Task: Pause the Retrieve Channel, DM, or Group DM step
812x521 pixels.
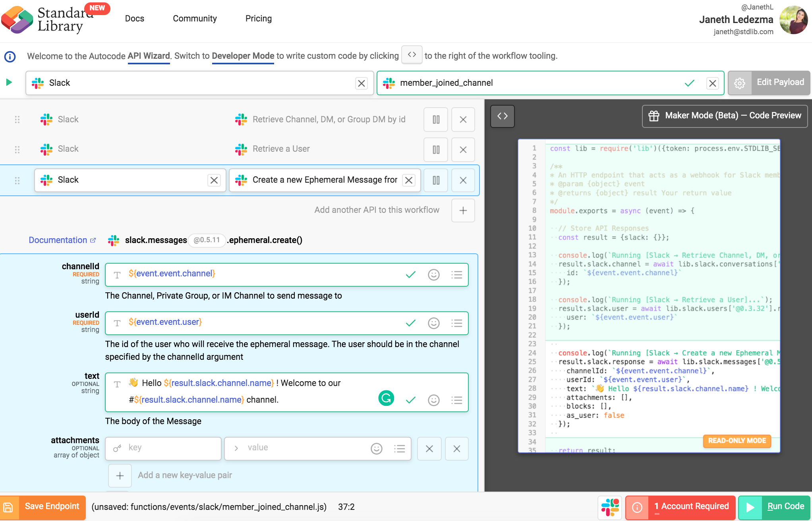Action: pyautogui.click(x=436, y=120)
